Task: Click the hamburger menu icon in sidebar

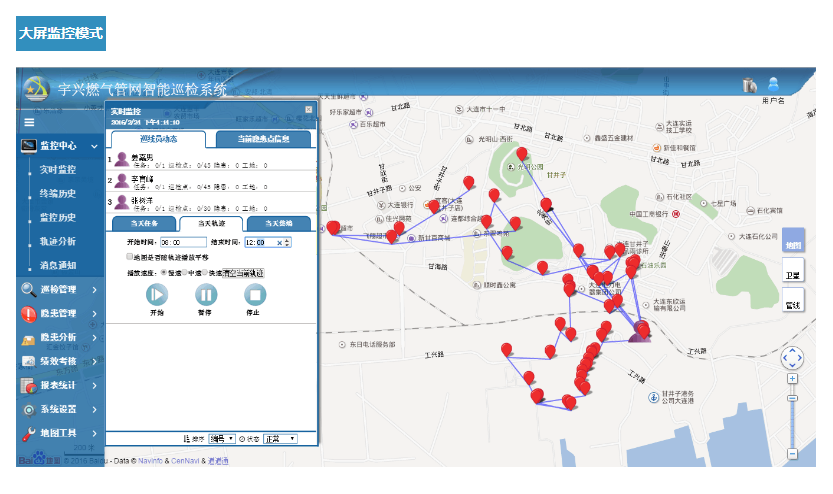Action: coord(29,122)
